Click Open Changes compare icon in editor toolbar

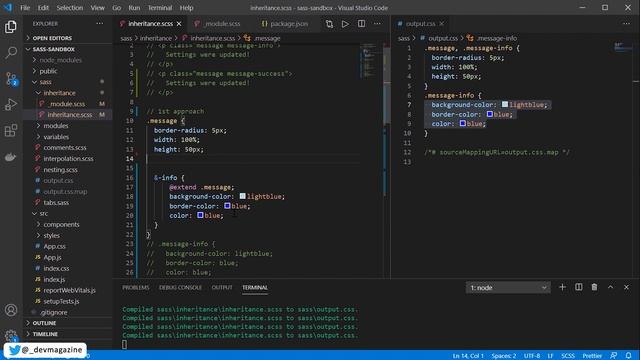click(329, 24)
